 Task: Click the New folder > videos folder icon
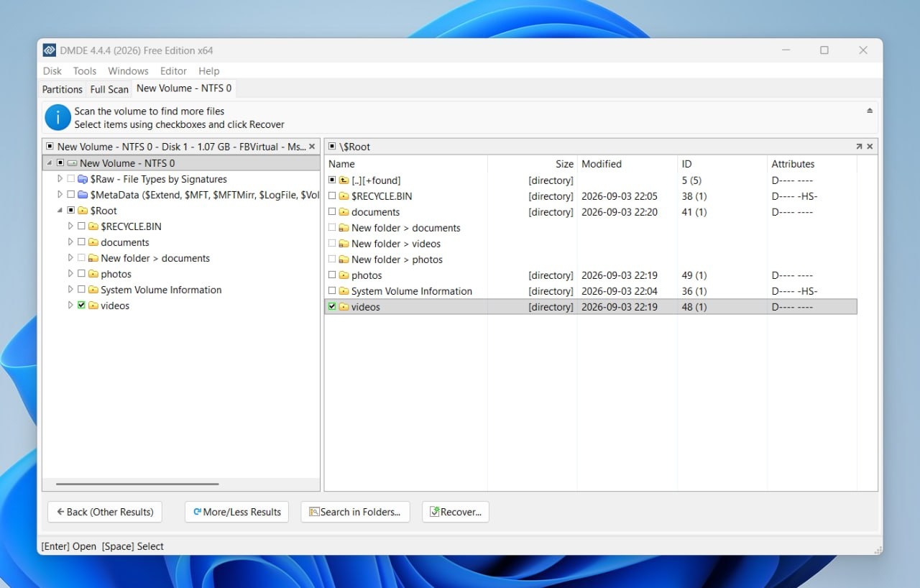coord(344,244)
